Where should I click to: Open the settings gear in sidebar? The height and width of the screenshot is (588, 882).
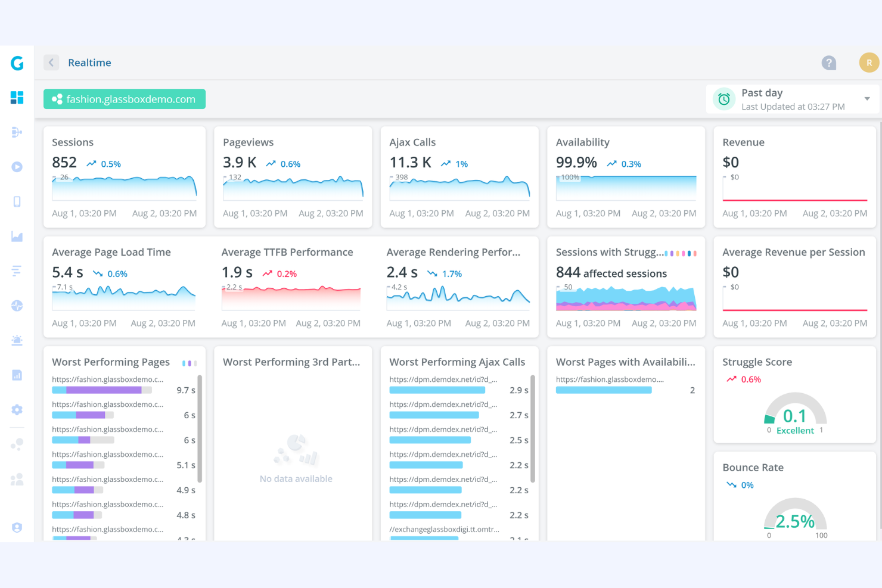click(16, 409)
